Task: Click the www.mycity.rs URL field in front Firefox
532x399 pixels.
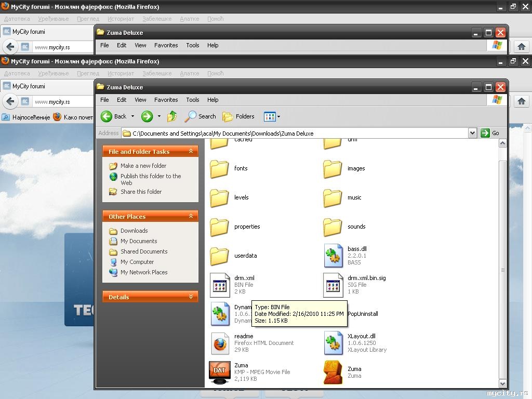Action: coord(63,102)
